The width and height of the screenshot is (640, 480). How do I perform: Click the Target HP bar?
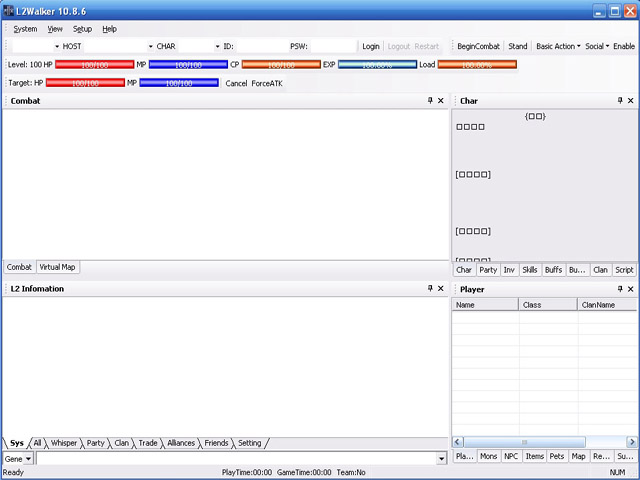click(x=85, y=83)
